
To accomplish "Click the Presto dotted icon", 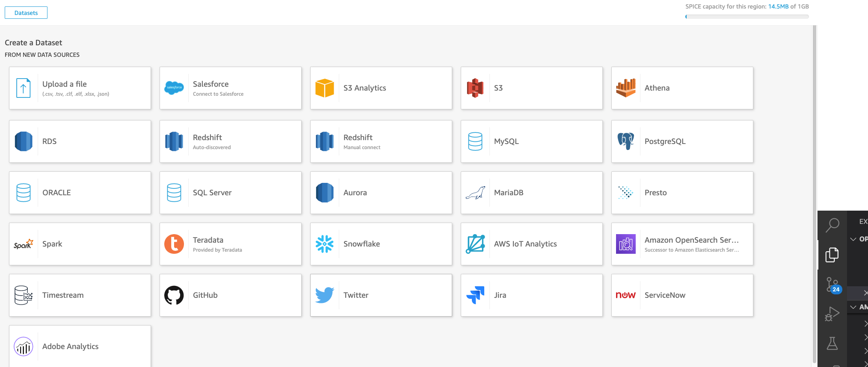I will pos(626,193).
